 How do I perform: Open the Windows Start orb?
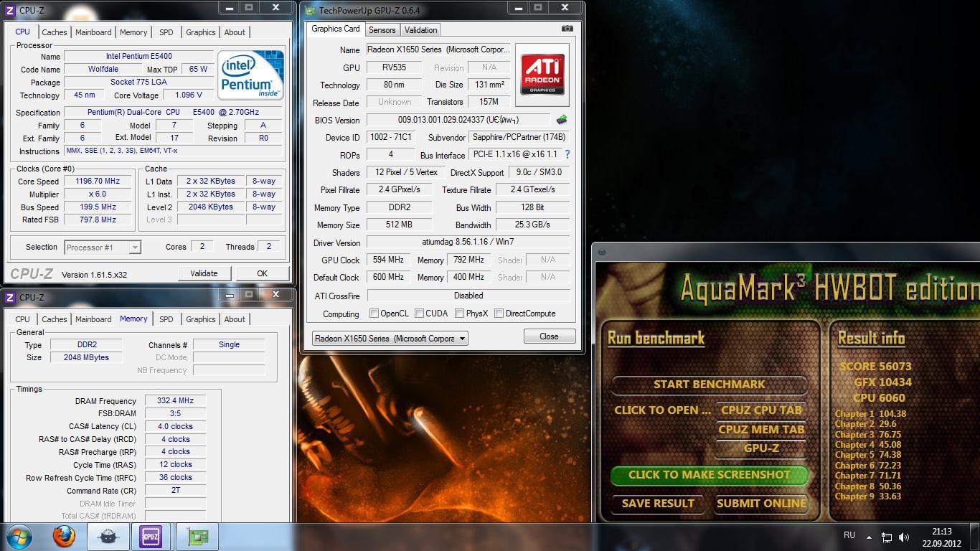pos(19,537)
